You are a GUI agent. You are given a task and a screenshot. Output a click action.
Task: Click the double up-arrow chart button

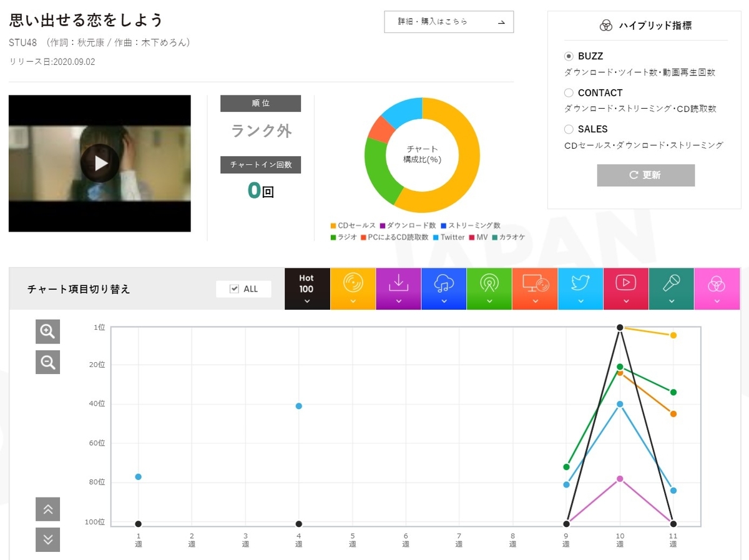(x=48, y=509)
